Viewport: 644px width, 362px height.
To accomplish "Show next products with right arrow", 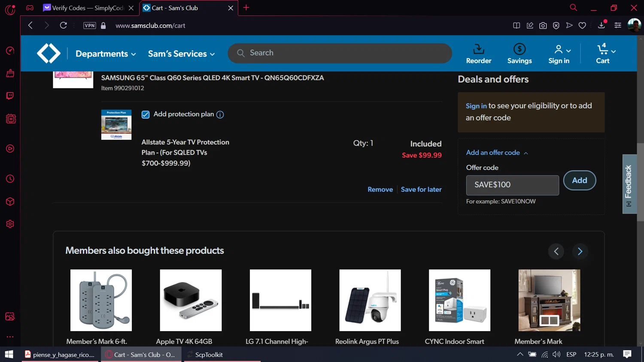I will coord(580,251).
